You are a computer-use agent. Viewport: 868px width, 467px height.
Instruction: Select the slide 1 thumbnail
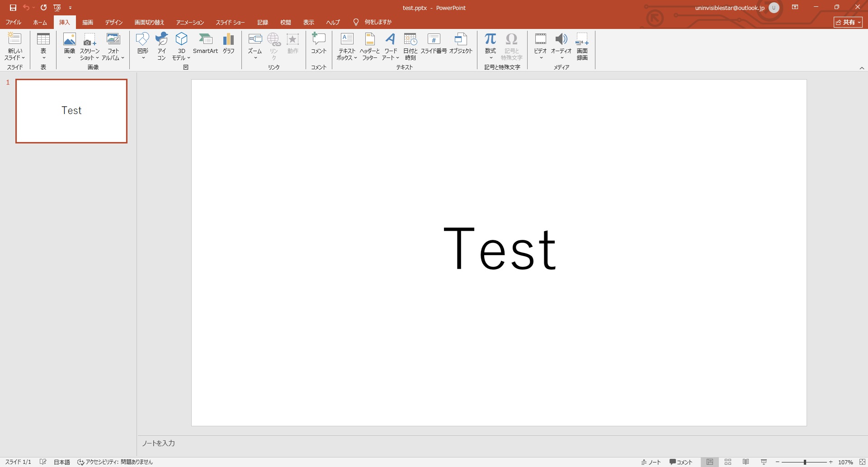pyautogui.click(x=71, y=111)
